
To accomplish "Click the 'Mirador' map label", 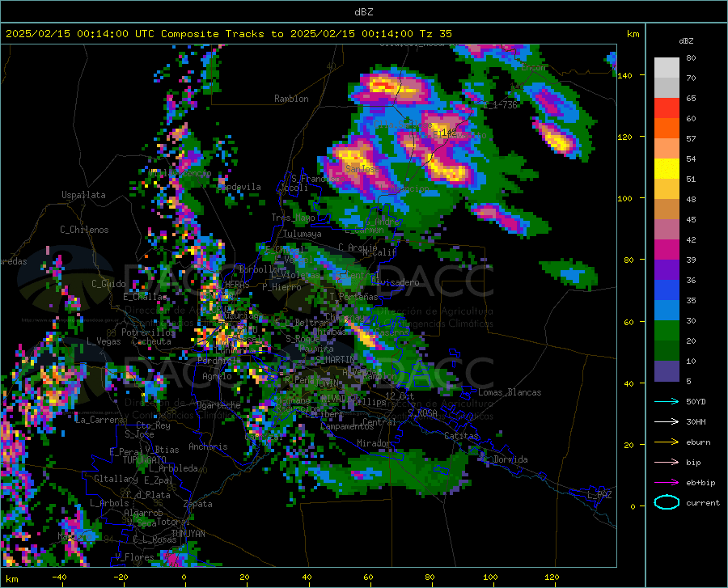I will pos(373,443).
